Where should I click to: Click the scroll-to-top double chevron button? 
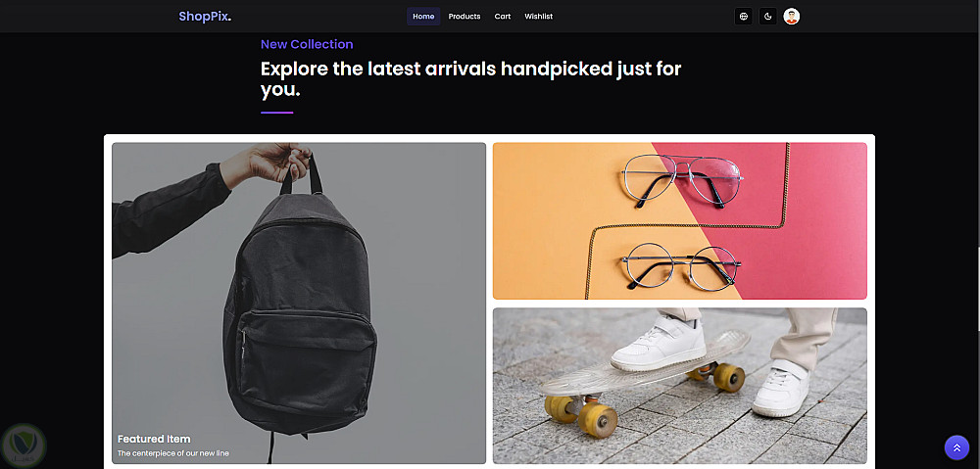coord(956,447)
